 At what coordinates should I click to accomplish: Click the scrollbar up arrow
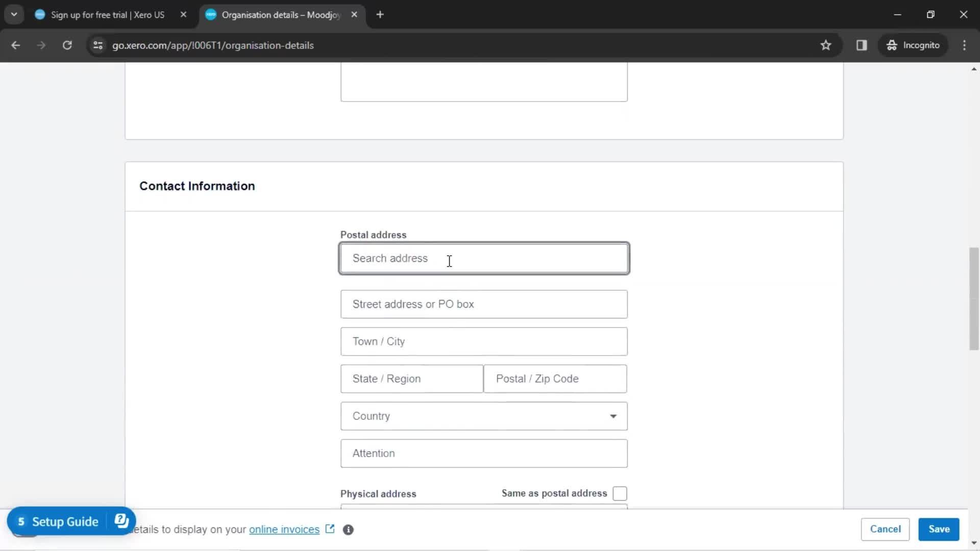click(974, 68)
